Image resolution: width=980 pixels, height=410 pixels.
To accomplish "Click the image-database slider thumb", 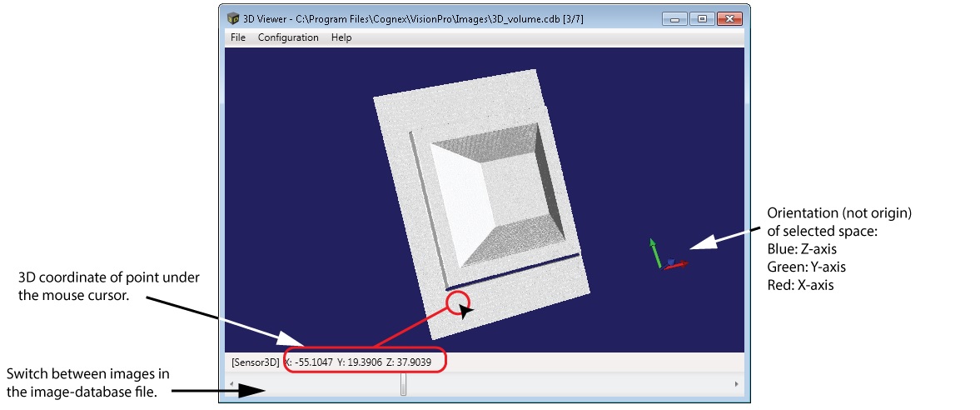I will click(x=404, y=384).
